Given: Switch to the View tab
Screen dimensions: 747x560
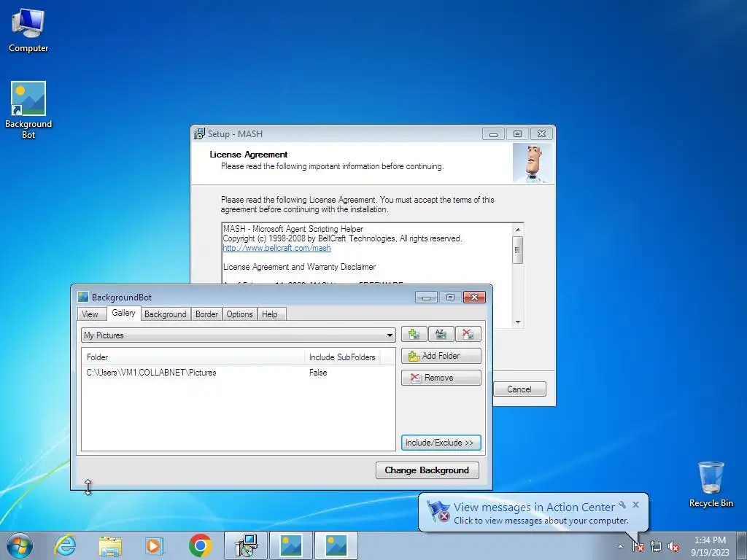Looking at the screenshot, I should coord(90,314).
